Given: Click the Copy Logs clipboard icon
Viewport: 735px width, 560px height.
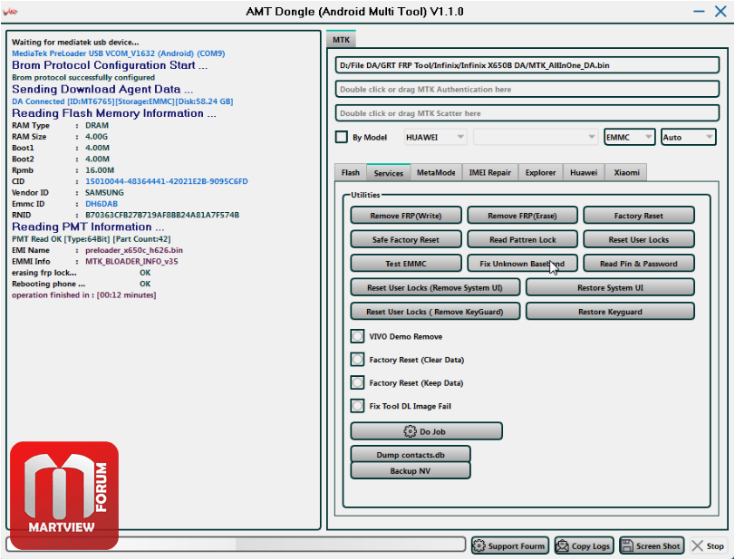Looking at the screenshot, I should [x=562, y=546].
